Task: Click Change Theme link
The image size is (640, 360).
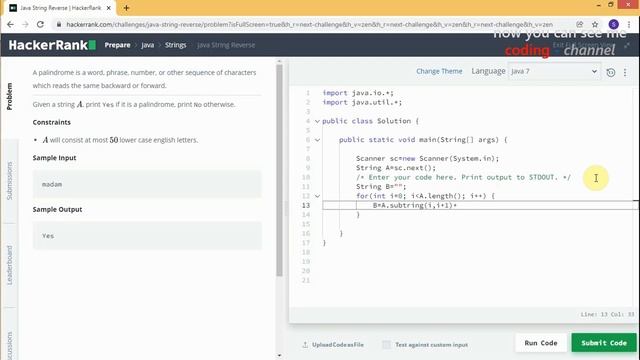Action: pyautogui.click(x=439, y=71)
